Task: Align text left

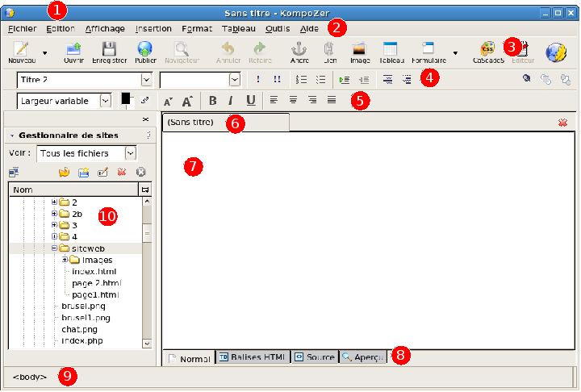Action: pos(274,100)
